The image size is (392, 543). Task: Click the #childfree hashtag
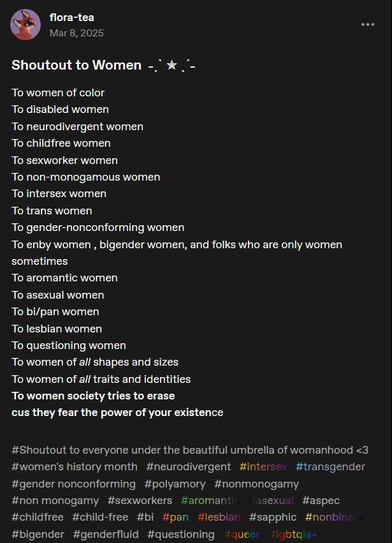[38, 517]
